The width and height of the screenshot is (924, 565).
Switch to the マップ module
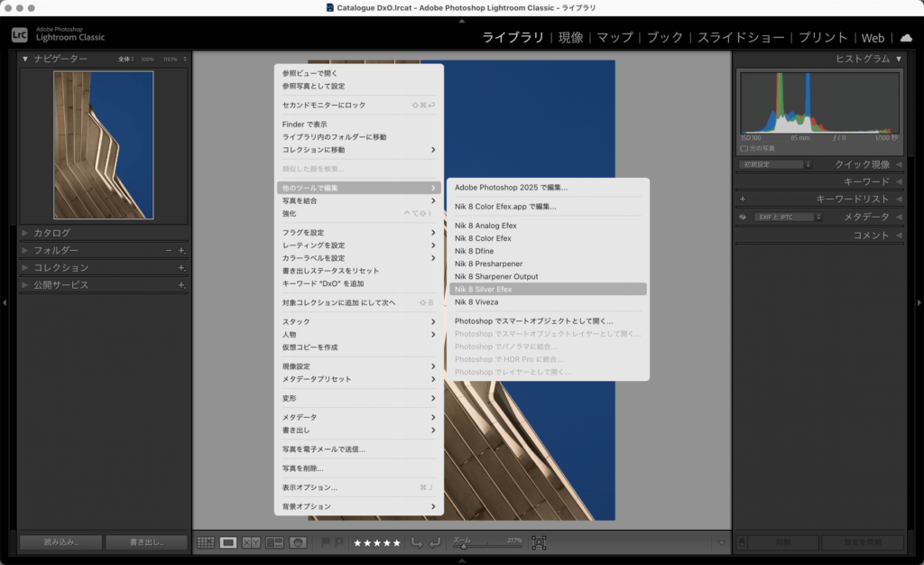(614, 38)
